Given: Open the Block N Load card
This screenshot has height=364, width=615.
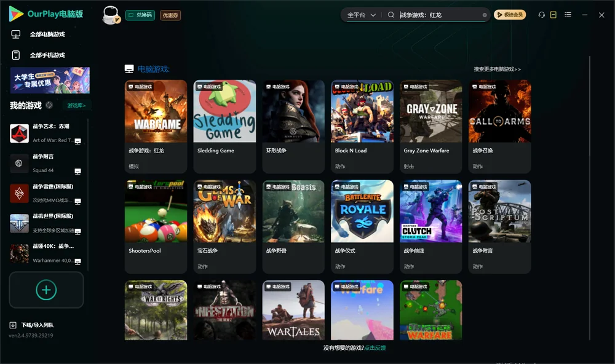Looking at the screenshot, I should (x=362, y=126).
